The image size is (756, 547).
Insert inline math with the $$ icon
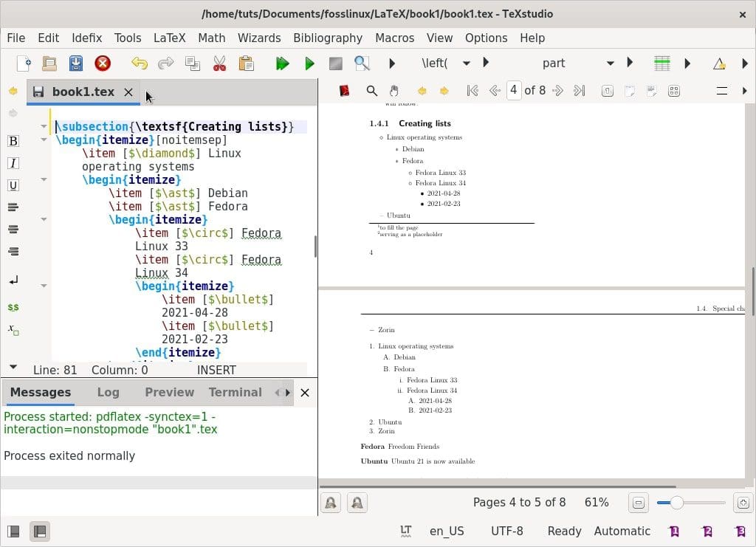(13, 307)
